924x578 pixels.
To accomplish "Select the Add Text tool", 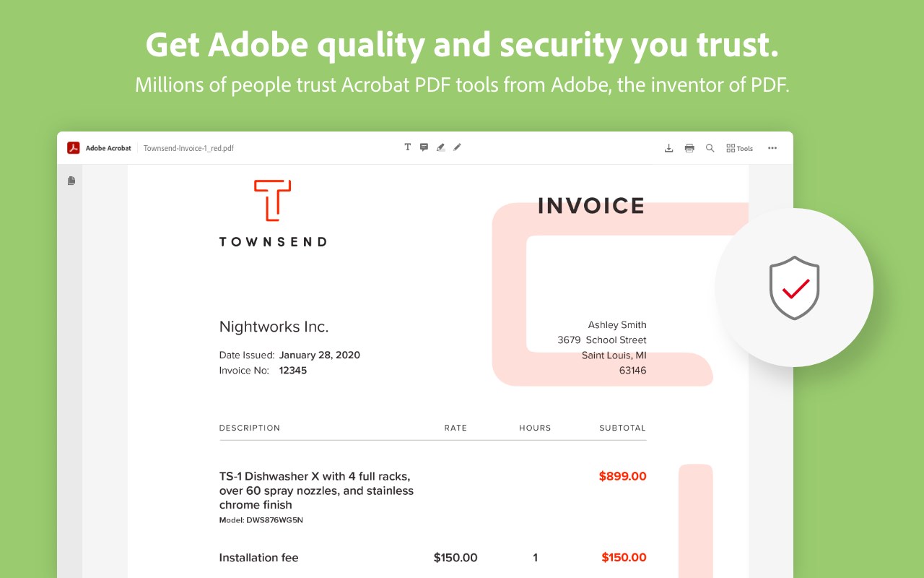I will [407, 147].
